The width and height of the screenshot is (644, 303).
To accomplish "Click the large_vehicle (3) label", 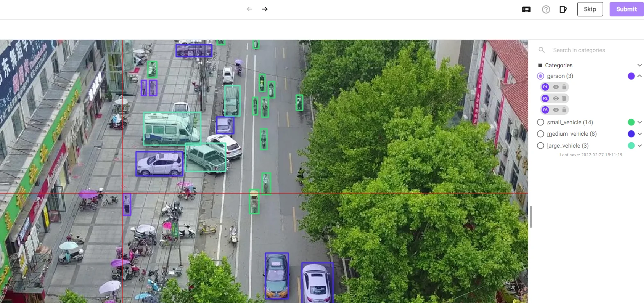I will (568, 146).
